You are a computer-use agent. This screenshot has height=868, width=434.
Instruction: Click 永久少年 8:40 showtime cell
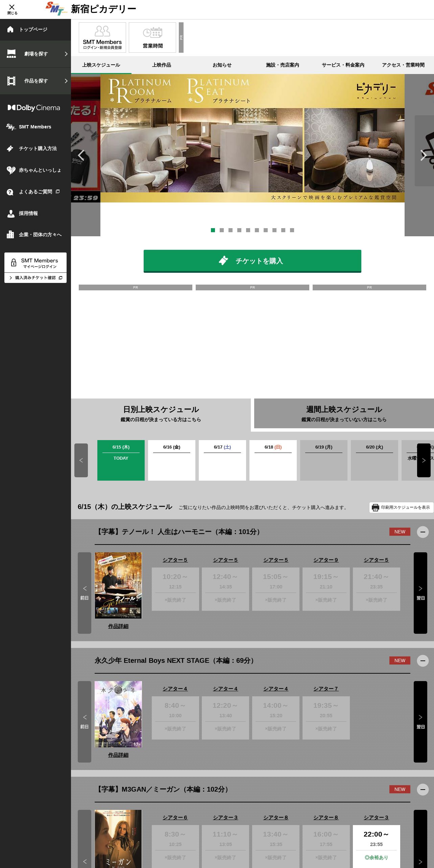[175, 718]
